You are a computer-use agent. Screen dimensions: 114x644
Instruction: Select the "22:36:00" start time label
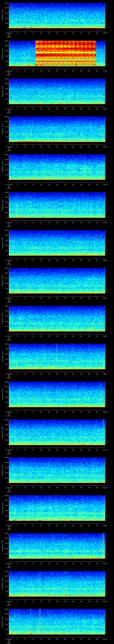click(9, 298)
